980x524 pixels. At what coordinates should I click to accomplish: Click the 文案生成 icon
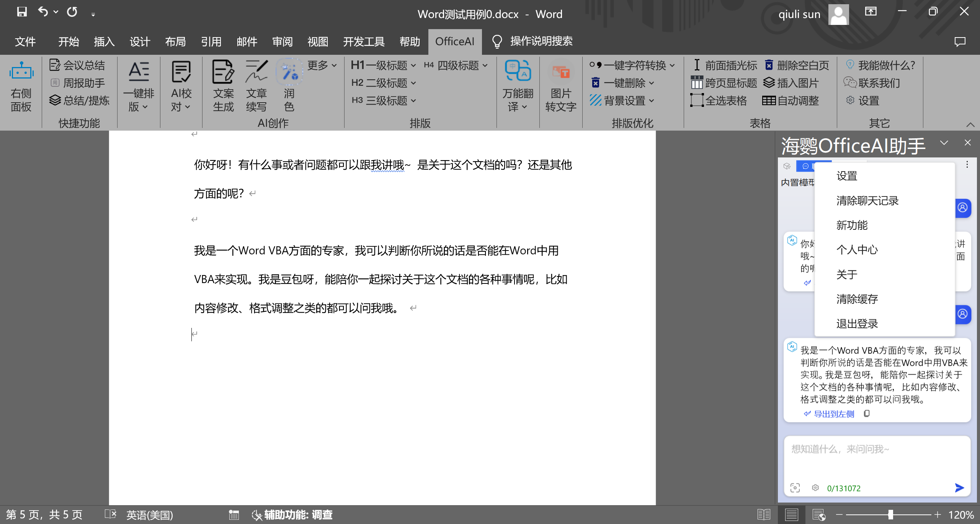(x=223, y=72)
